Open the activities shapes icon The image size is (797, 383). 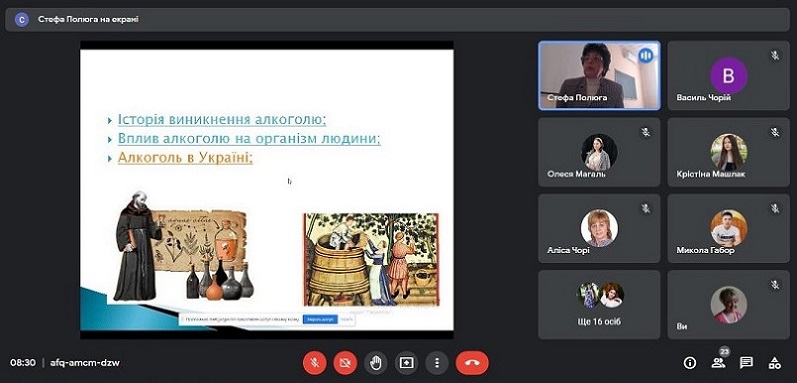click(x=775, y=363)
